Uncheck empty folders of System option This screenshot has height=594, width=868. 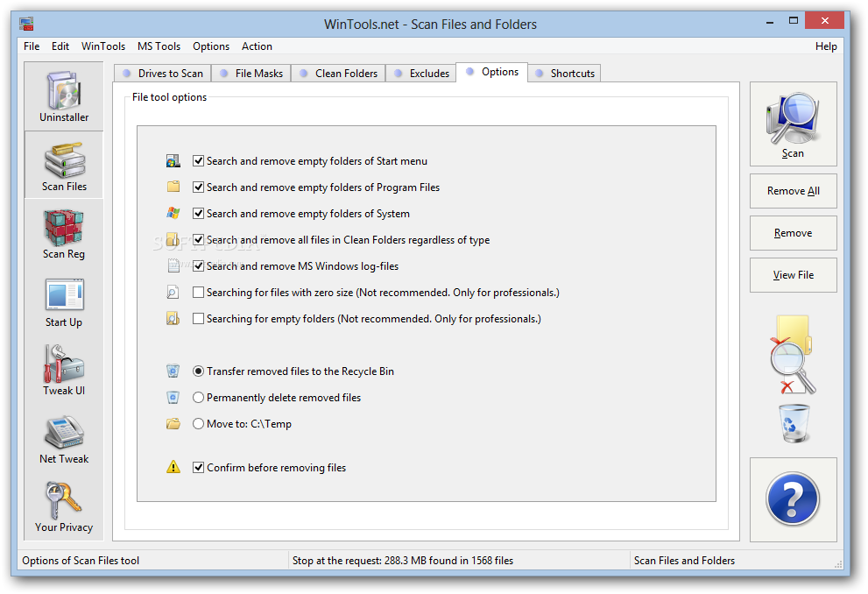(x=198, y=213)
